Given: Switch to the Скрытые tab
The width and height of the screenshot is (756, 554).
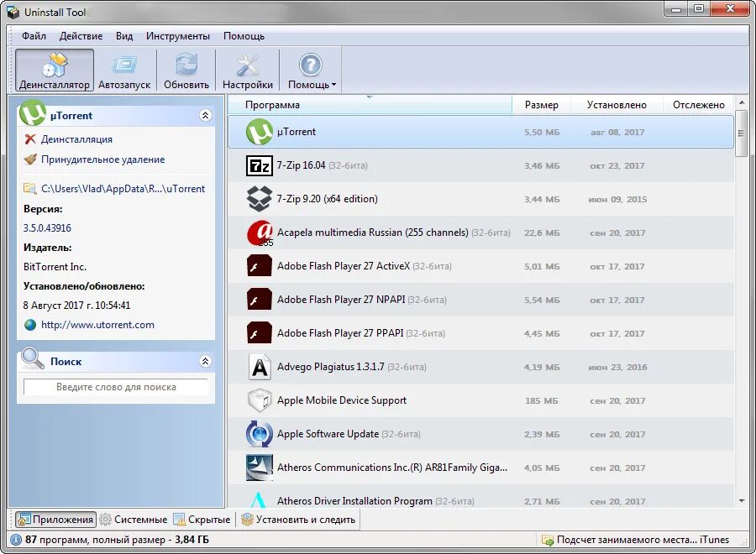Looking at the screenshot, I should tap(202, 520).
